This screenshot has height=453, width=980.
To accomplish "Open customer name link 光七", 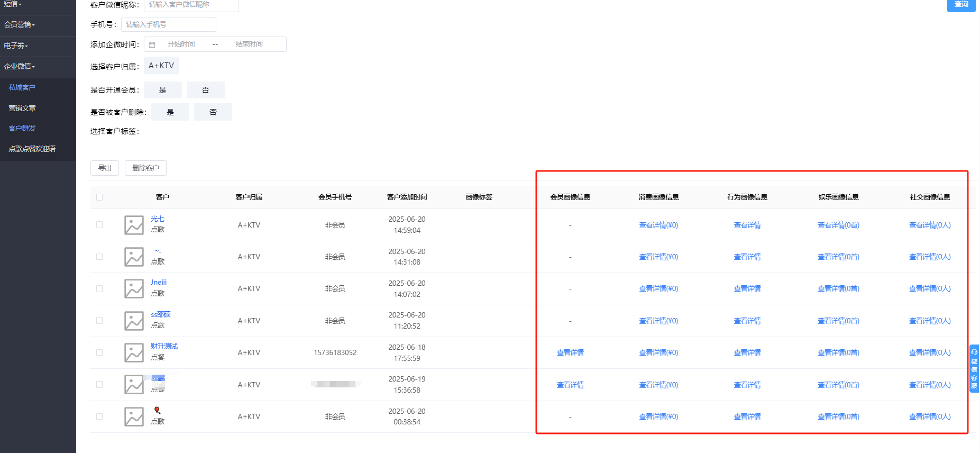I will pyautogui.click(x=158, y=219).
